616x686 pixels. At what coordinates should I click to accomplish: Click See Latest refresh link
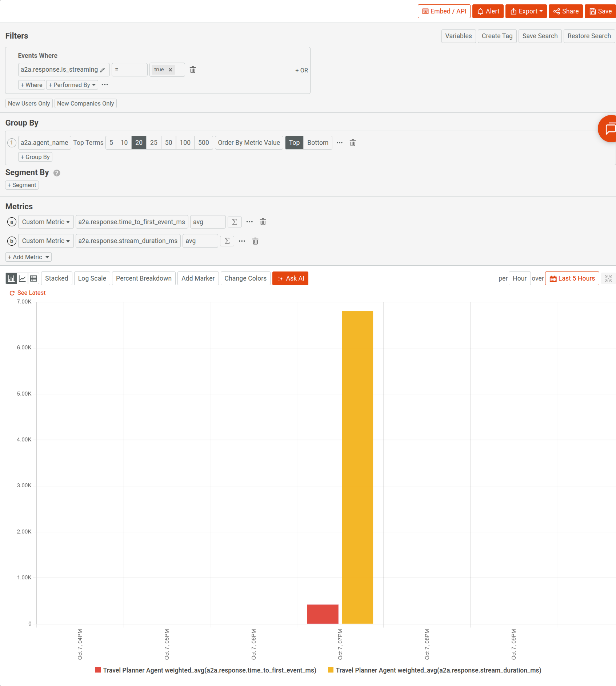(x=28, y=293)
